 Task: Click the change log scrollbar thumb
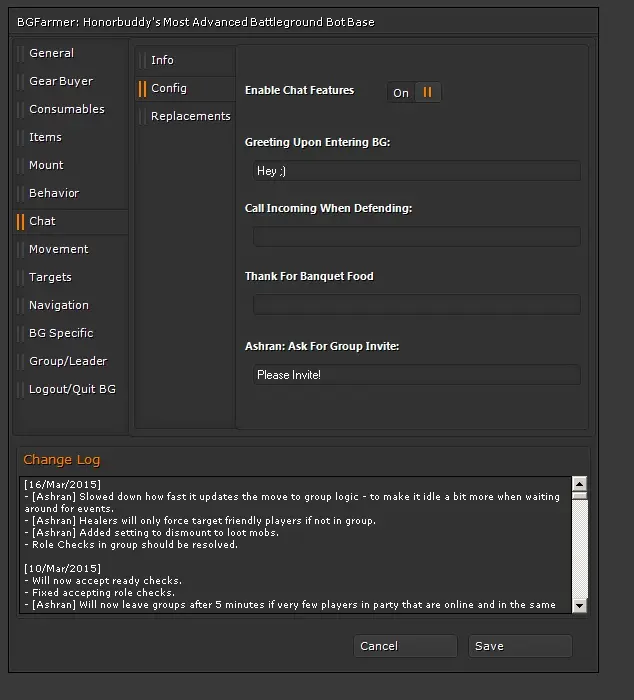pyautogui.click(x=580, y=496)
